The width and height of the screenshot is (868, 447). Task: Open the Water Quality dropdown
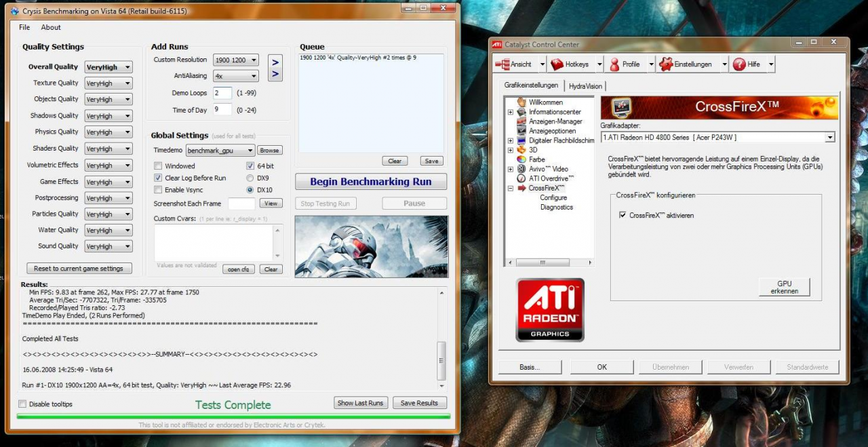pos(108,231)
